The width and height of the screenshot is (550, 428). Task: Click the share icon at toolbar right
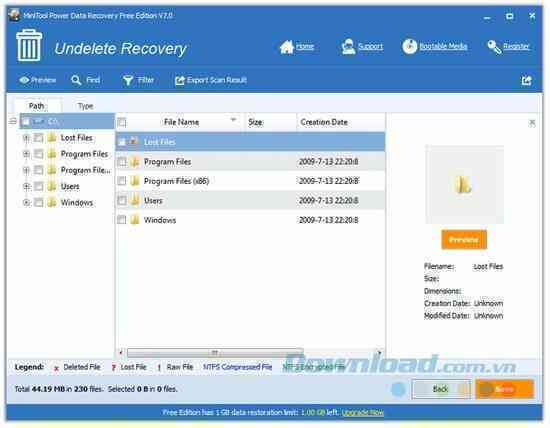click(526, 80)
